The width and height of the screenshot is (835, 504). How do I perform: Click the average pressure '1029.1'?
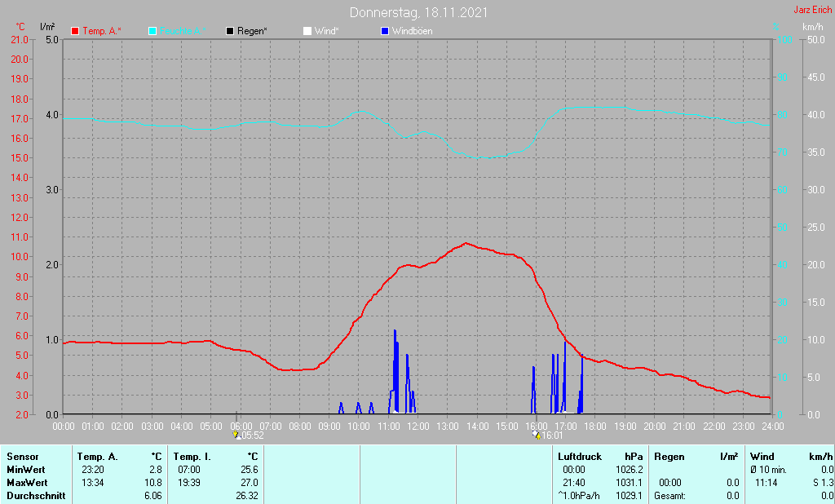[x=629, y=496]
